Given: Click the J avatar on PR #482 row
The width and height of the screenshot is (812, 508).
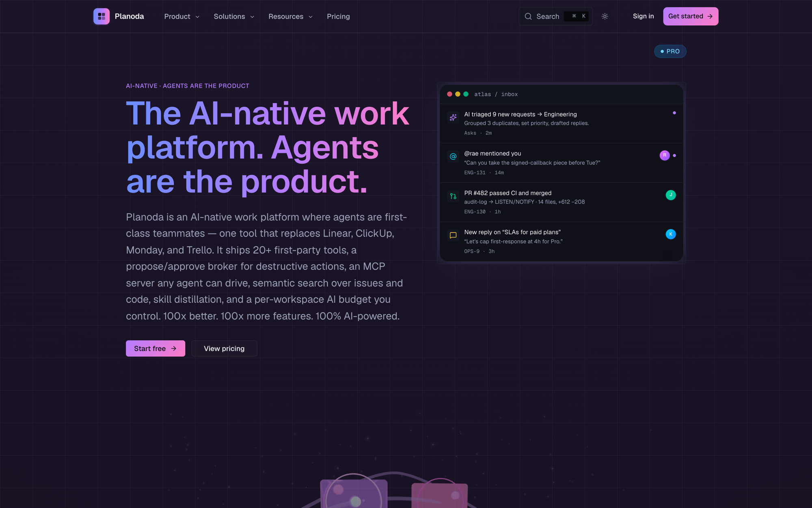Looking at the screenshot, I should [x=671, y=195].
